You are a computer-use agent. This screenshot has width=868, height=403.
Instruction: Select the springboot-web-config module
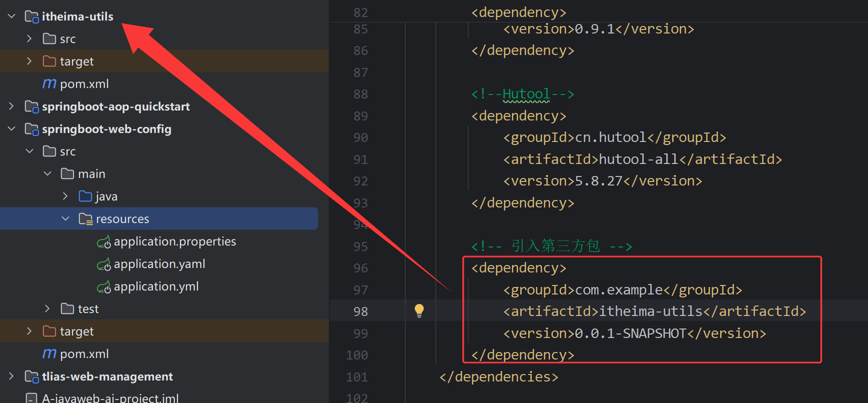106,128
